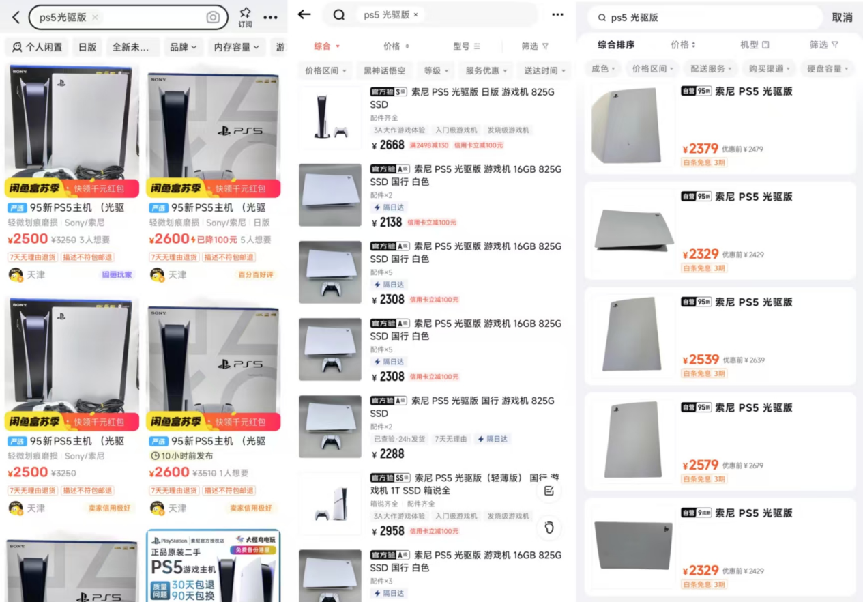
Task: Open the ¥2600 listing image with 5人想要
Action: pos(214,130)
